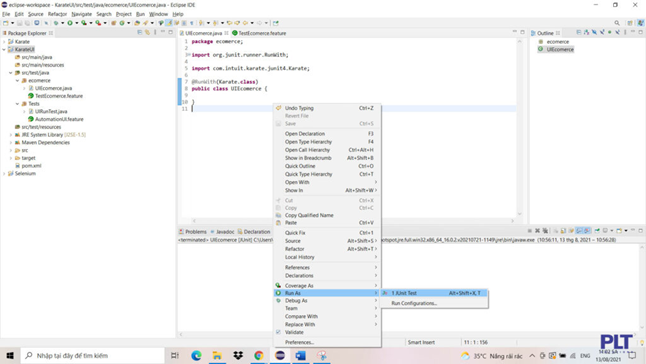The image size is (646, 364).
Task: Click the Windows Start button
Action: pos(10,355)
